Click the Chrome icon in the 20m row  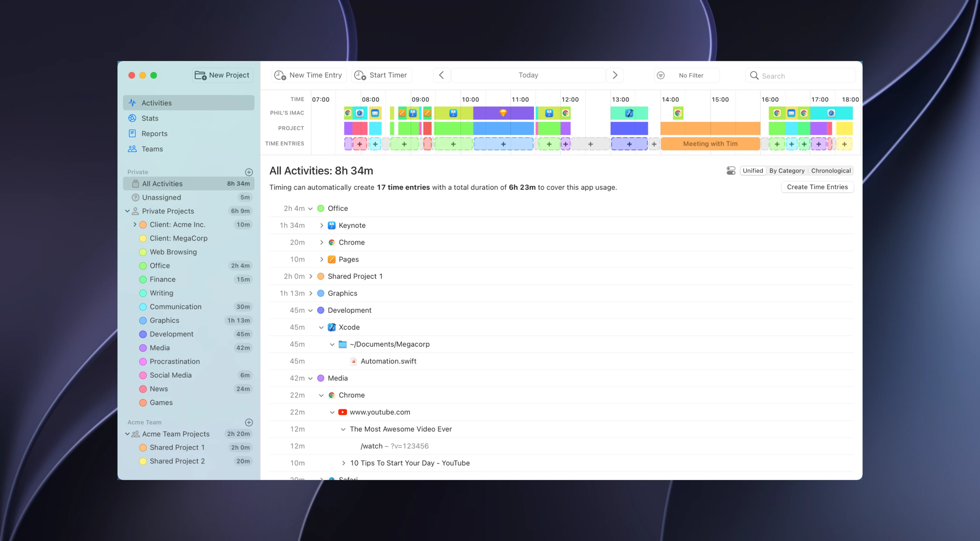332,243
